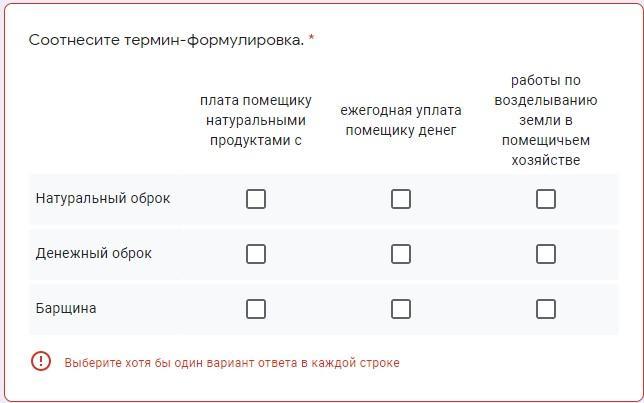Screen dimensions: 644x403
Task: Check Натуральный оброк for работы по возделыванию земли
Action: (546, 199)
